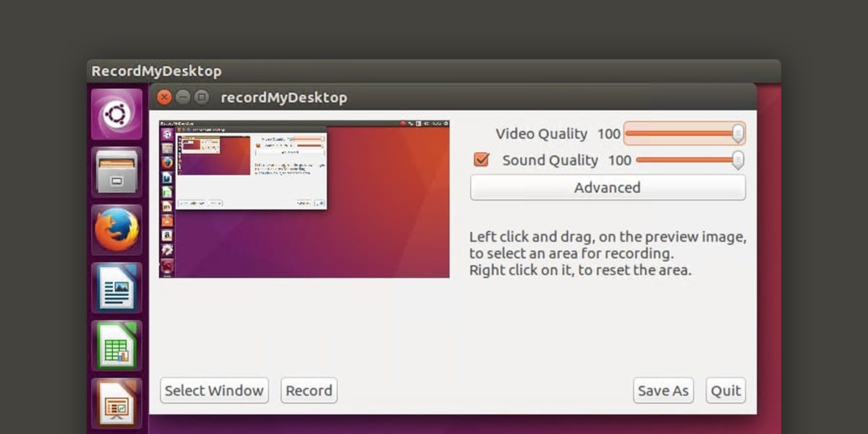This screenshot has height=434, width=868.
Task: Click the Select Window button
Action: [x=214, y=391]
